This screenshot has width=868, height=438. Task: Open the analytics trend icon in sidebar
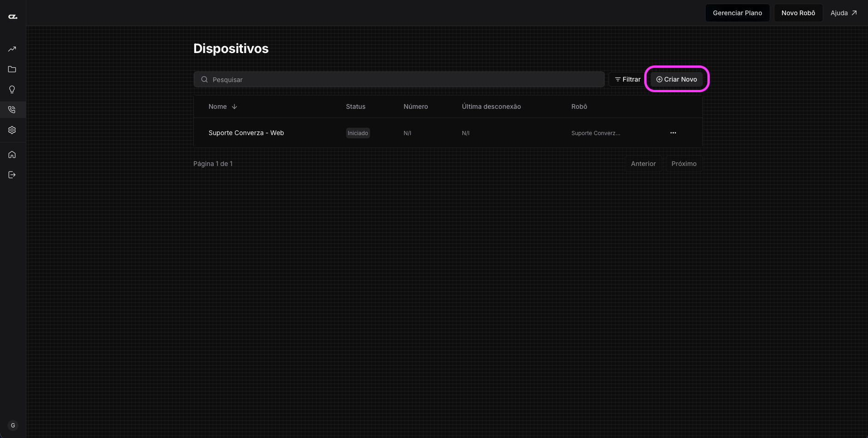click(x=12, y=49)
